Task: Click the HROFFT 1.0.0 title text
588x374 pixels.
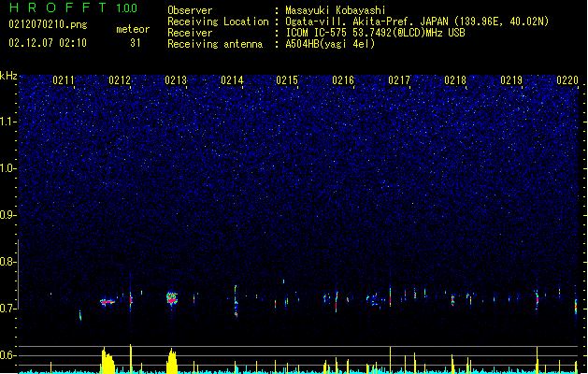Action: [73, 7]
